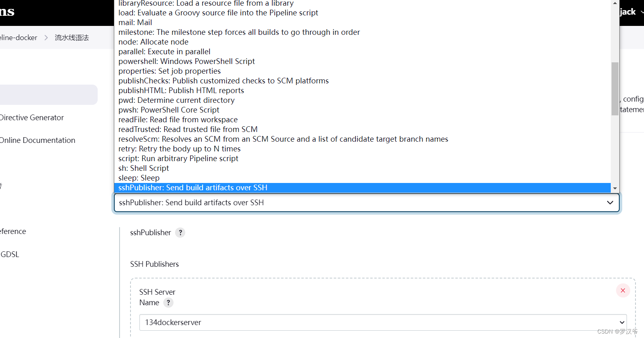Open the jack user menu
The height and width of the screenshot is (338, 644).
(631, 12)
